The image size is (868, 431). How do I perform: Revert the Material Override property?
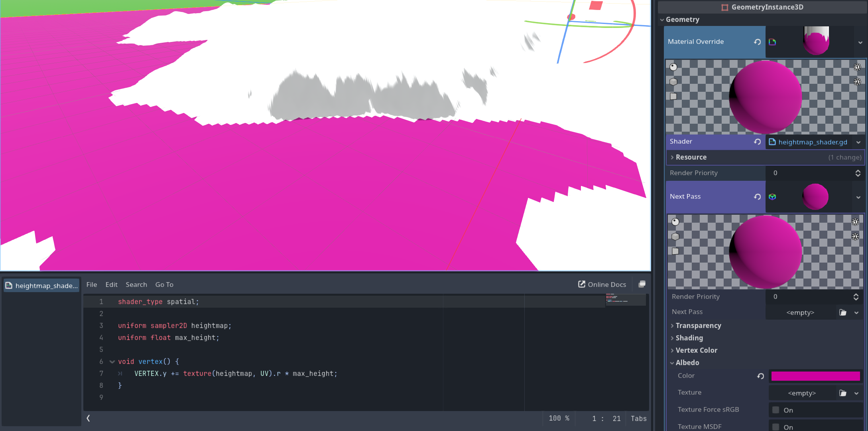pos(757,42)
